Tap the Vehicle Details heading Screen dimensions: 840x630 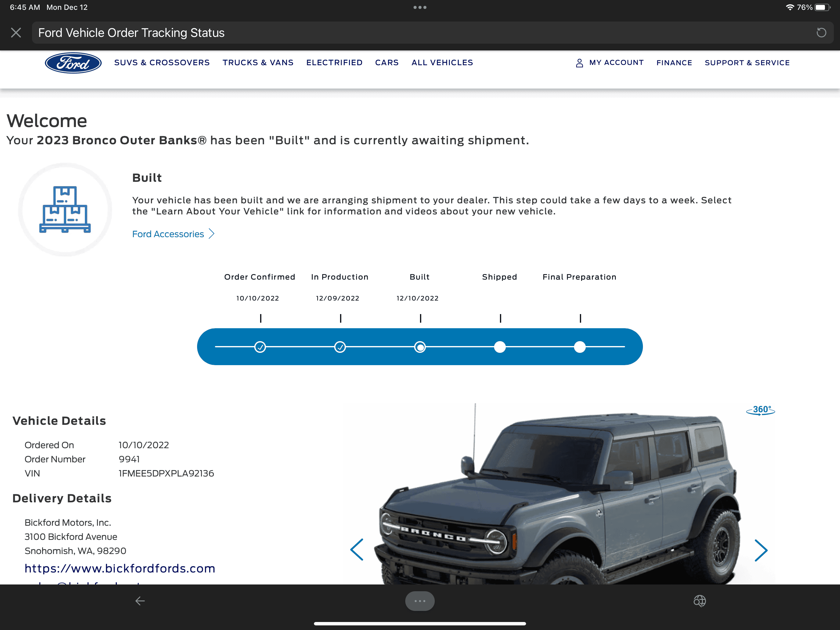click(59, 421)
